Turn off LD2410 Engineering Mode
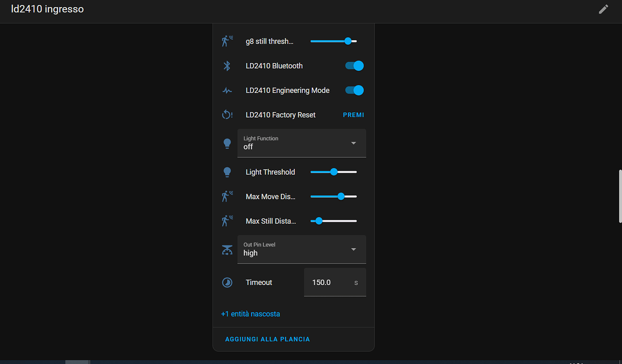This screenshot has height=364, width=622. click(354, 90)
